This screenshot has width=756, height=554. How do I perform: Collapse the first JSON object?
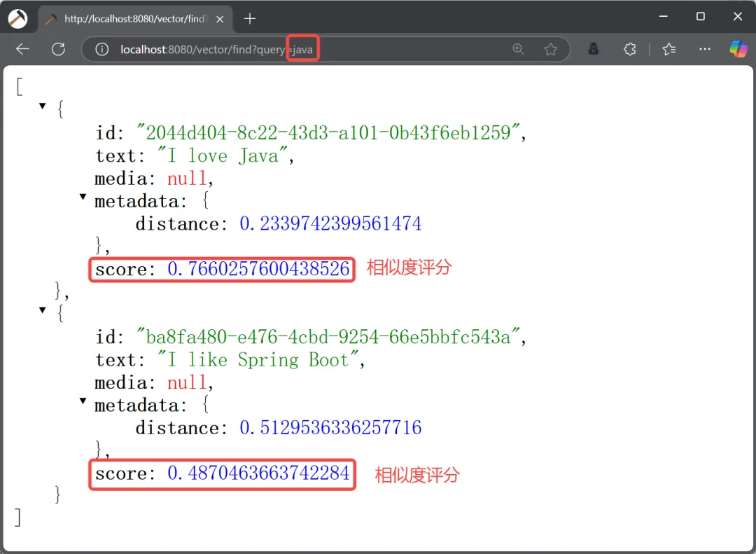pos(43,106)
